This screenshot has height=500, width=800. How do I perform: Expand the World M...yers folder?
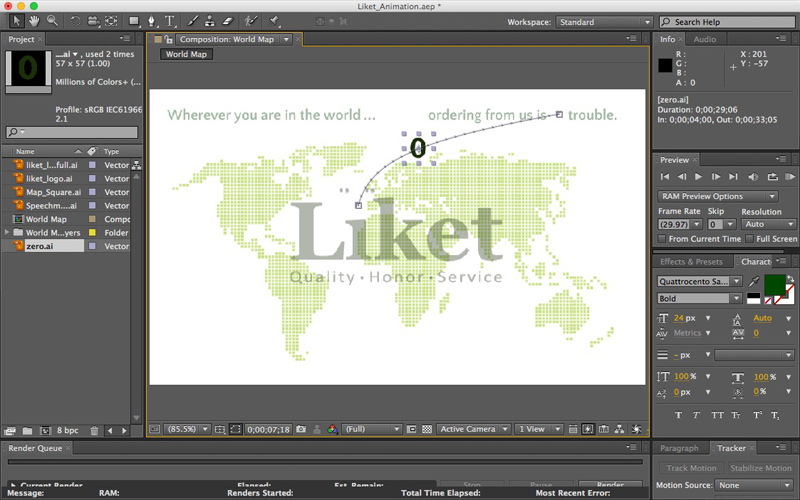click(x=7, y=233)
